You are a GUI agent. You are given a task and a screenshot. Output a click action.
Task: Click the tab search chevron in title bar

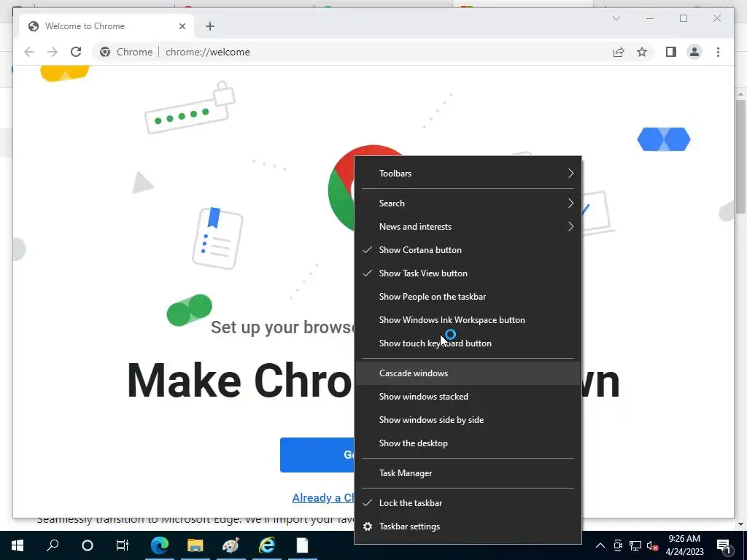pos(616,18)
